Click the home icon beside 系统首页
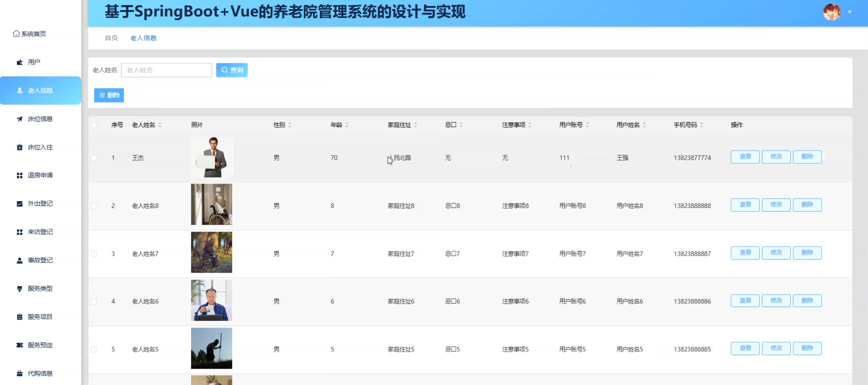Viewport: 868px width, 385px height. pos(16,34)
